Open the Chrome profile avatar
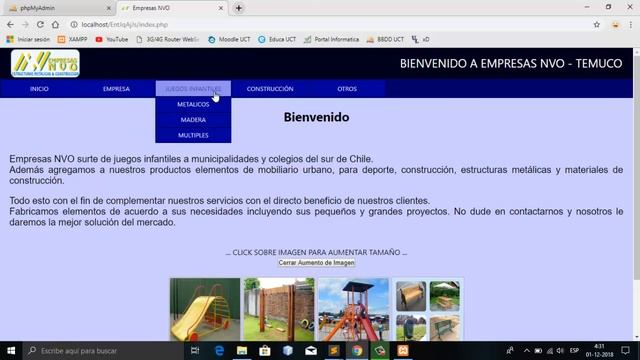This screenshot has height=360, width=640. pos(616,24)
